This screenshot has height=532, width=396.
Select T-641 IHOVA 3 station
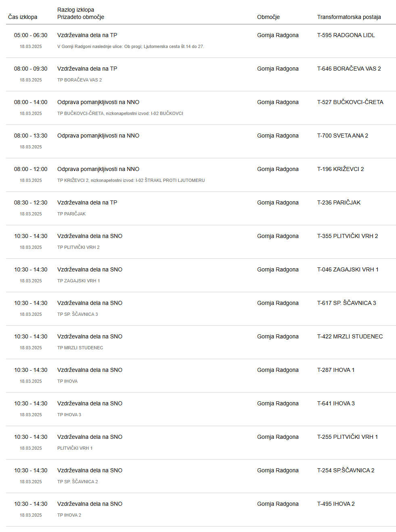point(336,403)
